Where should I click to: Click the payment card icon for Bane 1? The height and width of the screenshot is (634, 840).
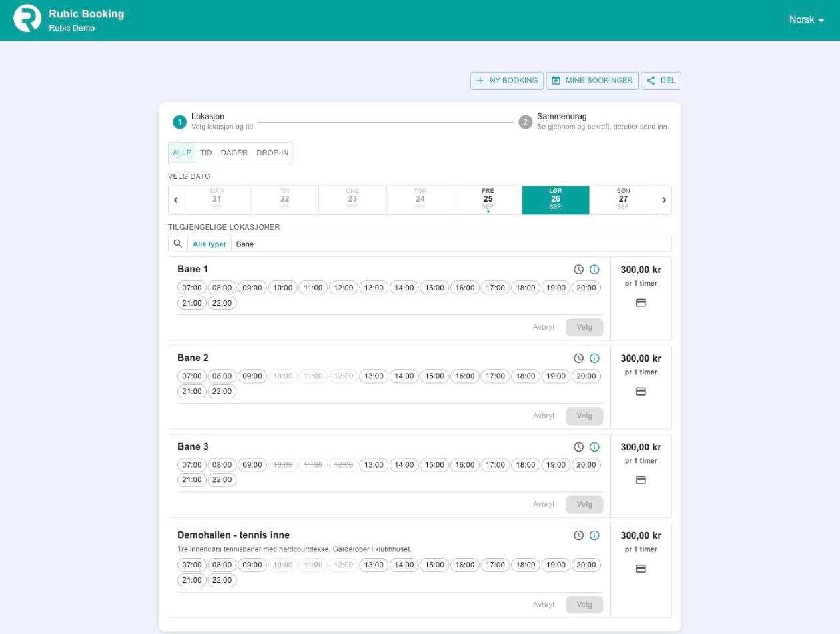[x=641, y=302]
